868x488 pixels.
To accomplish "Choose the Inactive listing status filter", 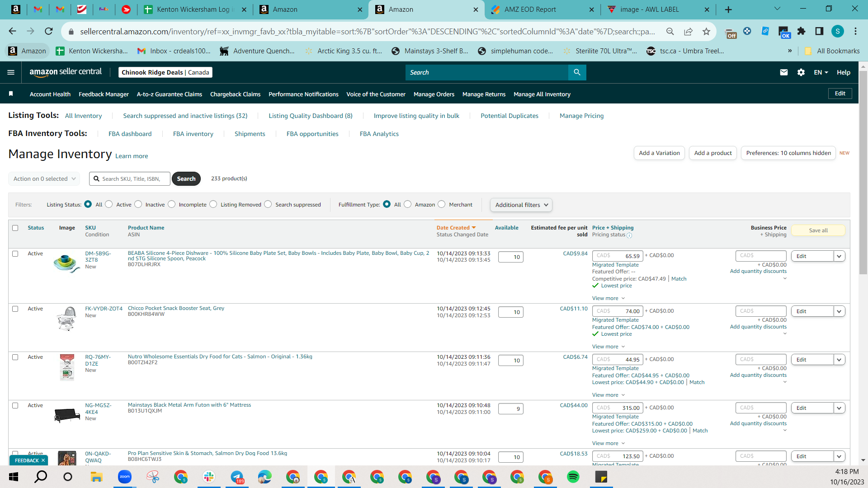I will pyautogui.click(x=138, y=204).
